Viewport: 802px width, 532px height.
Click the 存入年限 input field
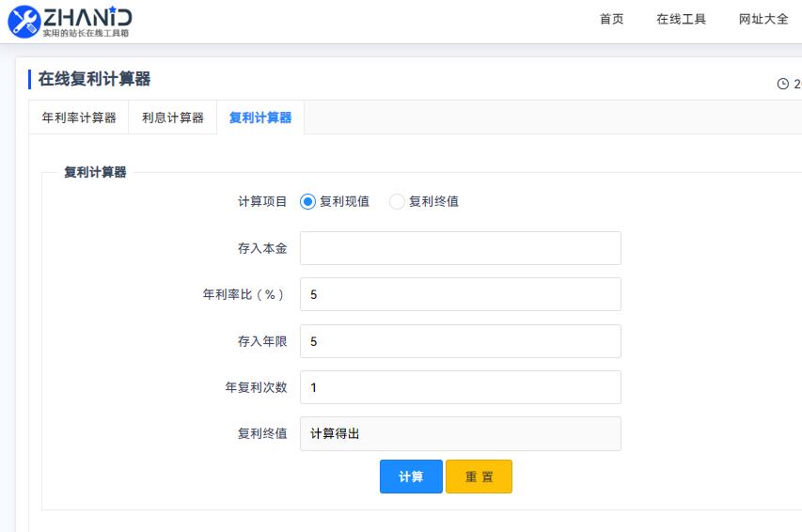461,341
